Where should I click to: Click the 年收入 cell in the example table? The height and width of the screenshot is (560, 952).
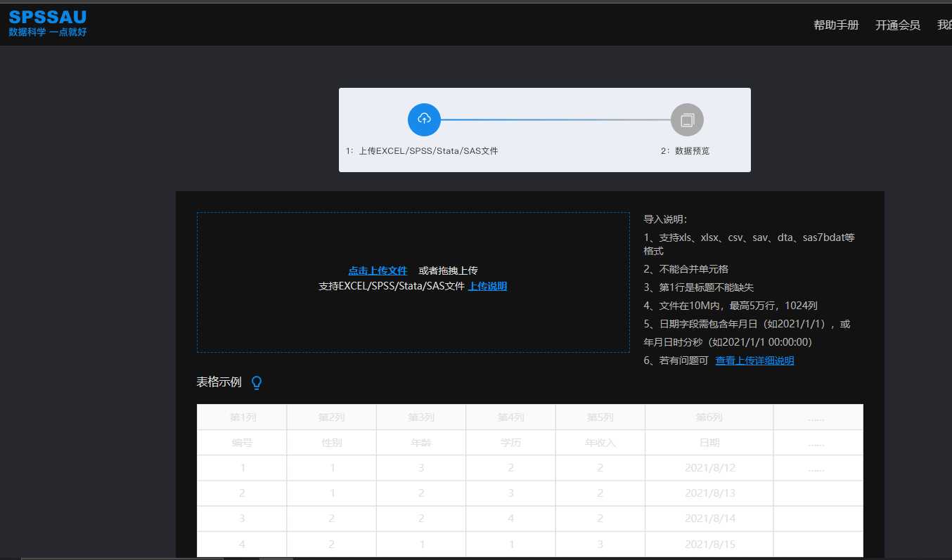click(600, 443)
